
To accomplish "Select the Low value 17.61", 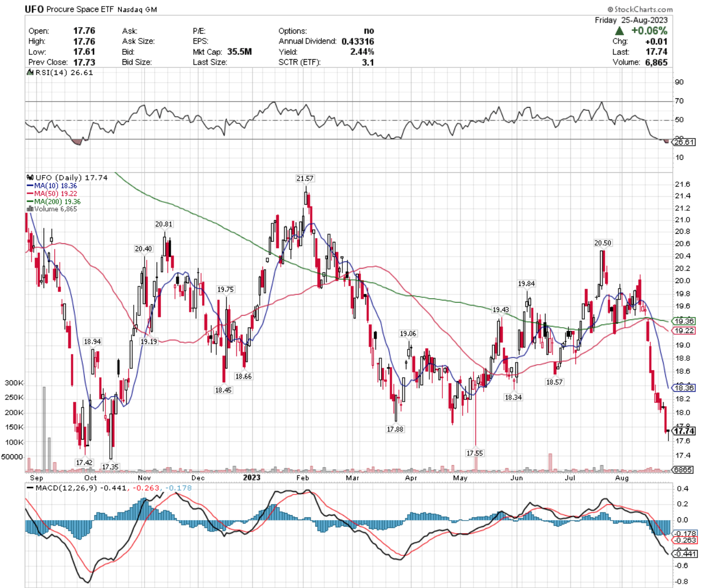I will [x=84, y=52].
